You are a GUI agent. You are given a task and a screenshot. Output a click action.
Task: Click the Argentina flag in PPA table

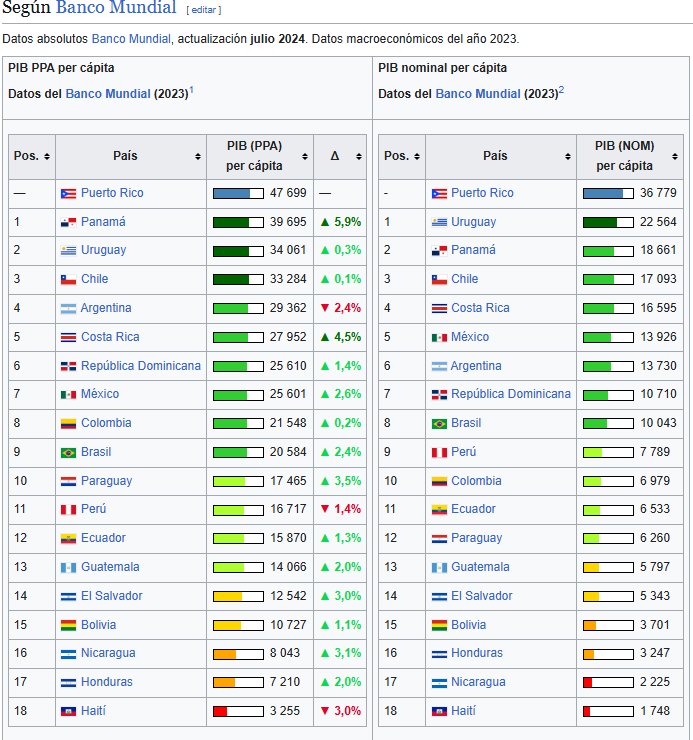68,309
